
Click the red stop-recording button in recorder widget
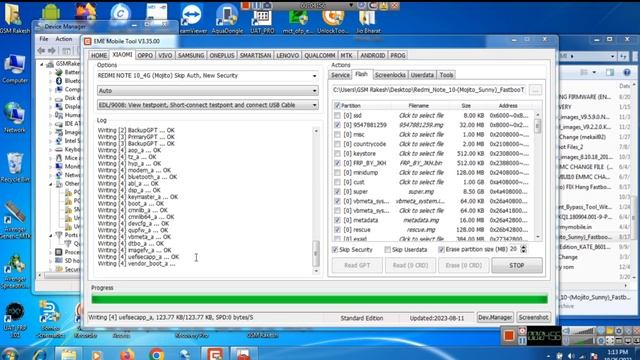509,336
